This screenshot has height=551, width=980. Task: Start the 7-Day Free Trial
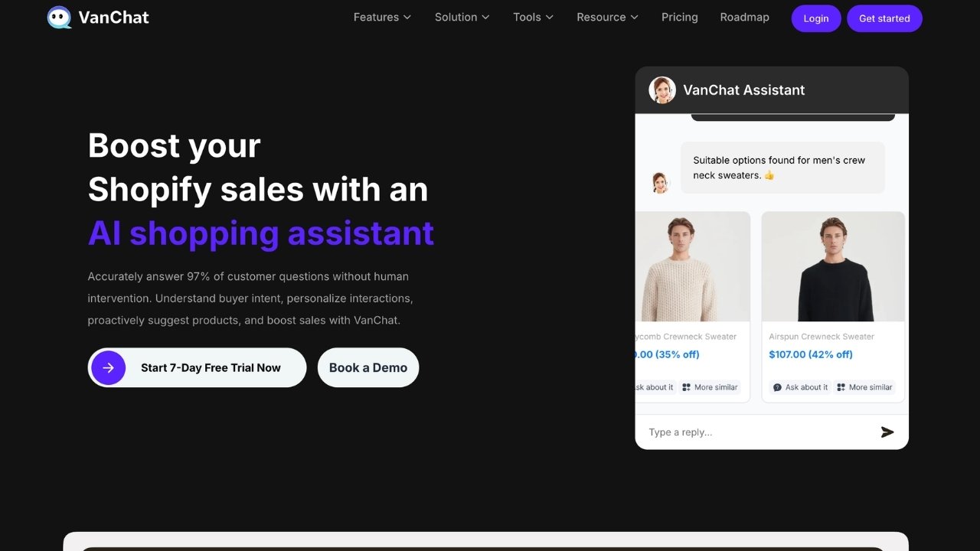tap(197, 368)
